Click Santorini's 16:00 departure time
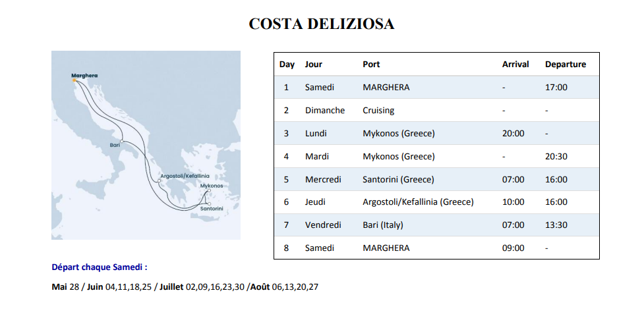Screen dimensions: 644x328 (x=556, y=179)
